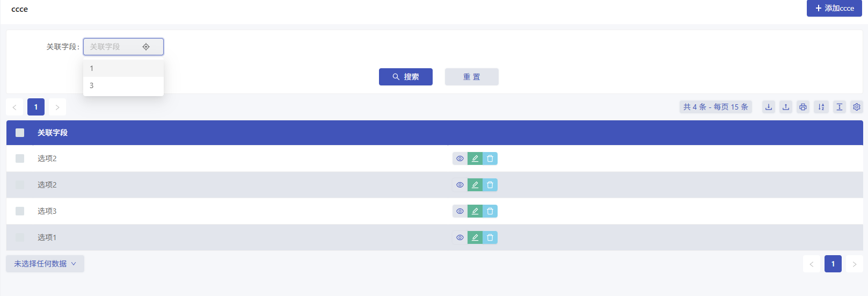Image resolution: width=868 pixels, height=296 pixels.
Task: Click the target icon inside 关联字段 field
Action: pos(146,47)
